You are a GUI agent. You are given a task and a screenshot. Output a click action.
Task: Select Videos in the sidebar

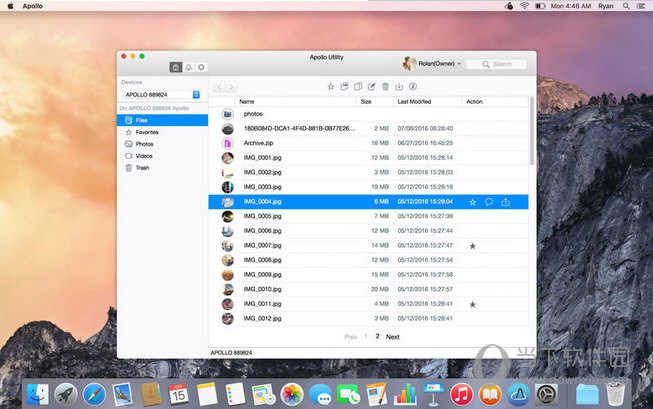[x=162, y=156]
